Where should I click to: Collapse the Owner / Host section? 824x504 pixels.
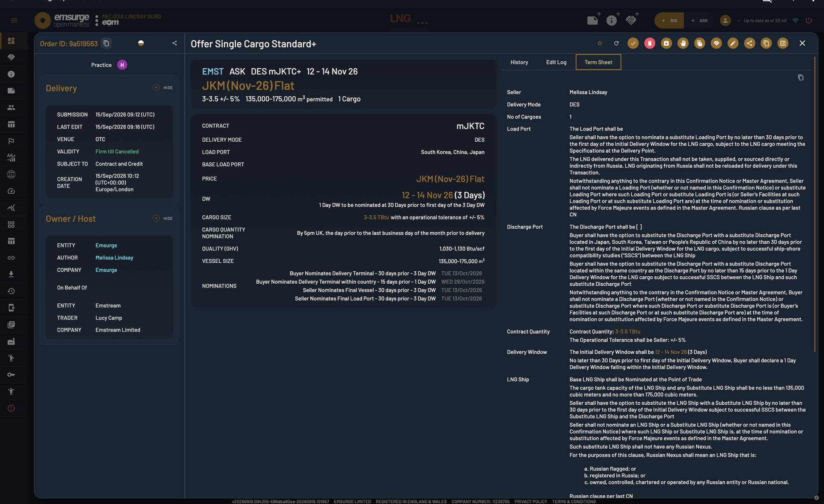[163, 218]
